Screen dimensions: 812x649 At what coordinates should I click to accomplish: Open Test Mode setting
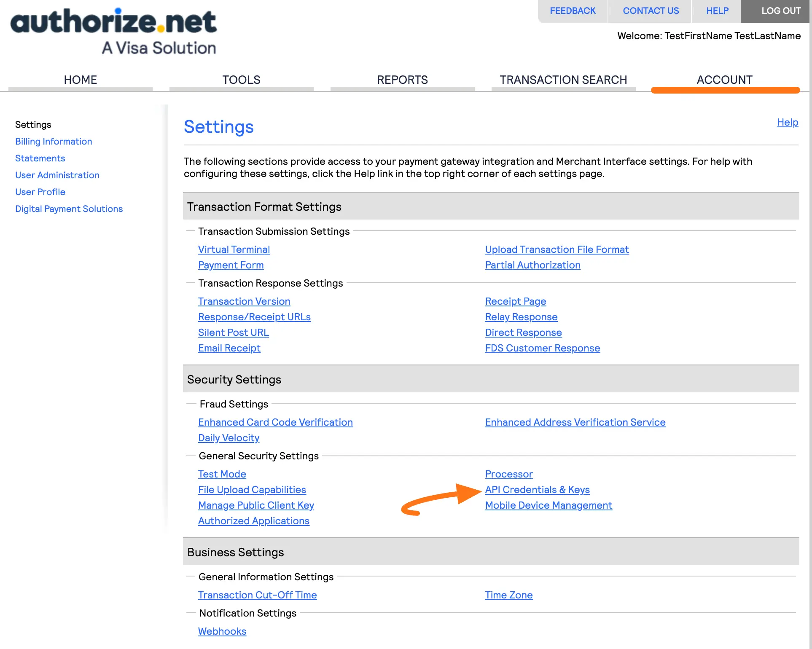(x=222, y=474)
